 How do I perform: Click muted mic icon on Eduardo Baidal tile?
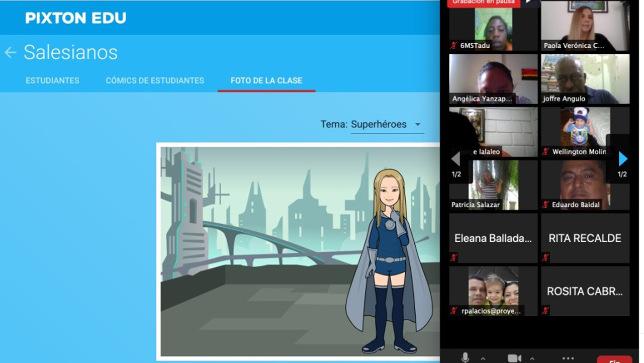545,205
